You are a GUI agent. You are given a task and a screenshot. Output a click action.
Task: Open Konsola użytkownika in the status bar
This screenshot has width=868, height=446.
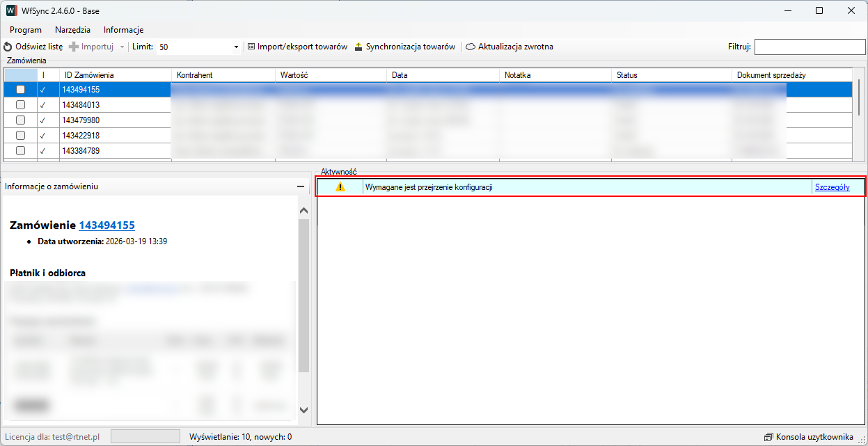808,437
